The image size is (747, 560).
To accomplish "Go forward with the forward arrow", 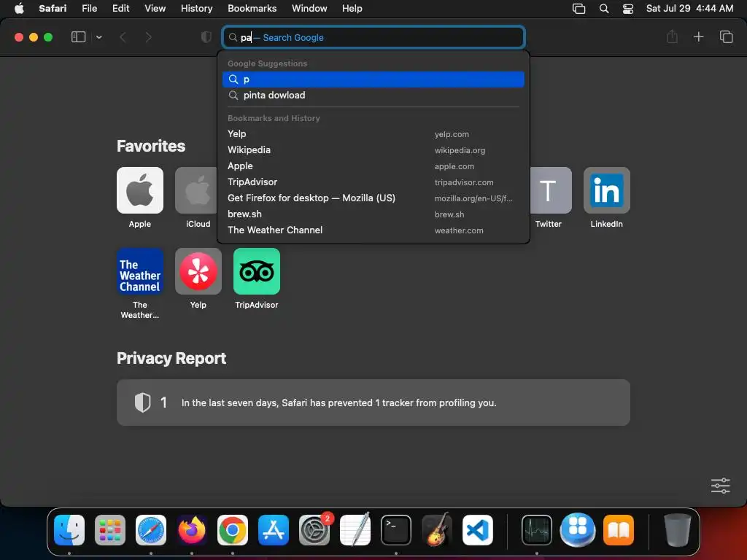I will point(148,37).
